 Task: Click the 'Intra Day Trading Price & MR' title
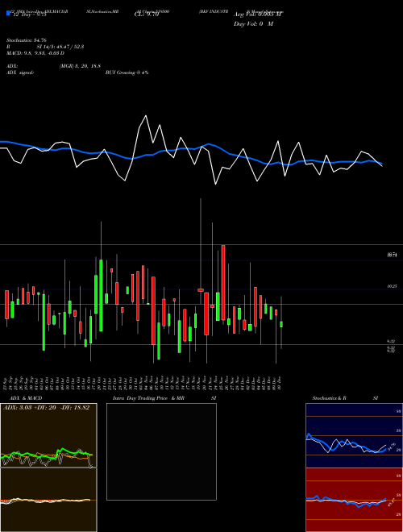[148, 398]
